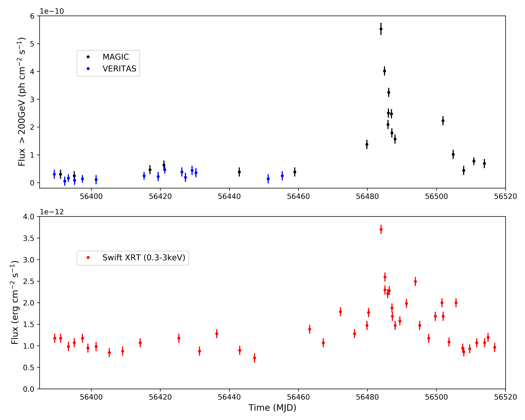Click the highest Swift XRT point near 3.7
The width and height of the screenshot is (525, 420).
381,229
